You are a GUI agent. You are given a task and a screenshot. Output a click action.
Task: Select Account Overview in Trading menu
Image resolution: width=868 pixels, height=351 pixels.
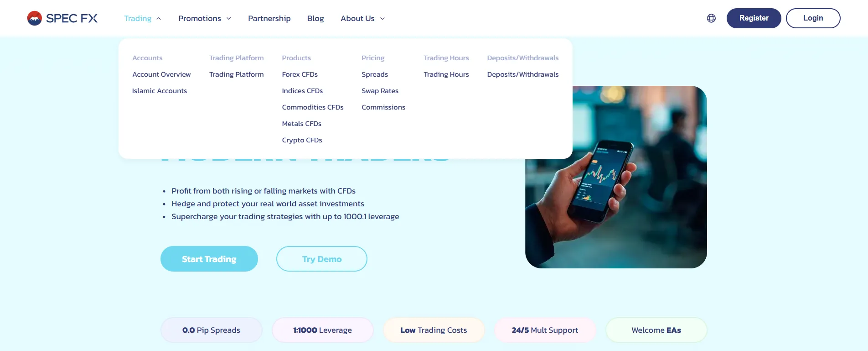[161, 74]
